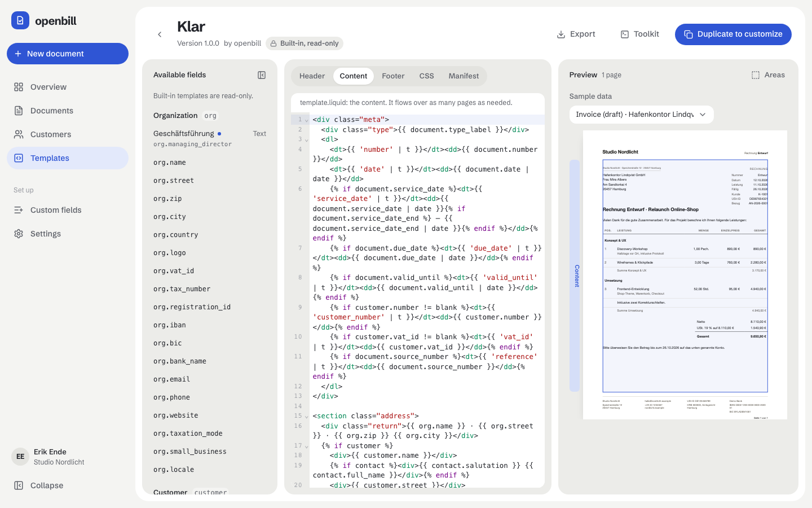Click the org.small_business field
This screenshot has height=508, width=812.
[x=210, y=452]
